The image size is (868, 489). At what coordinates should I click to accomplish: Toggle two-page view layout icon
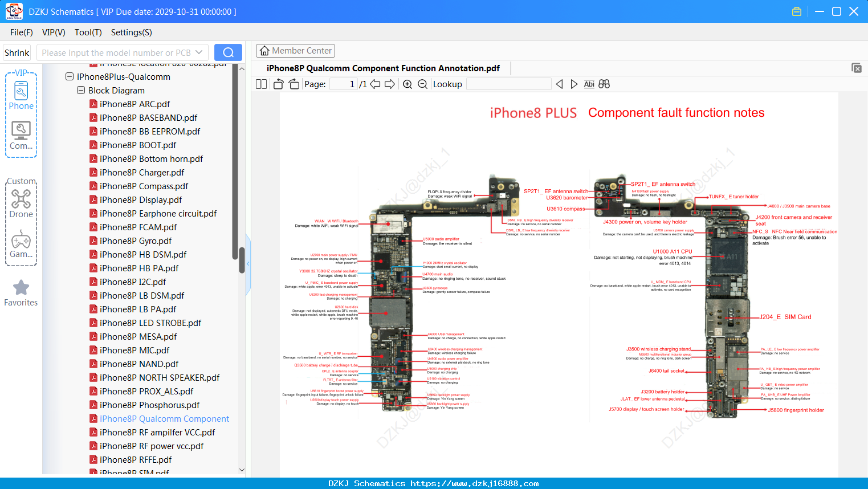[261, 84]
